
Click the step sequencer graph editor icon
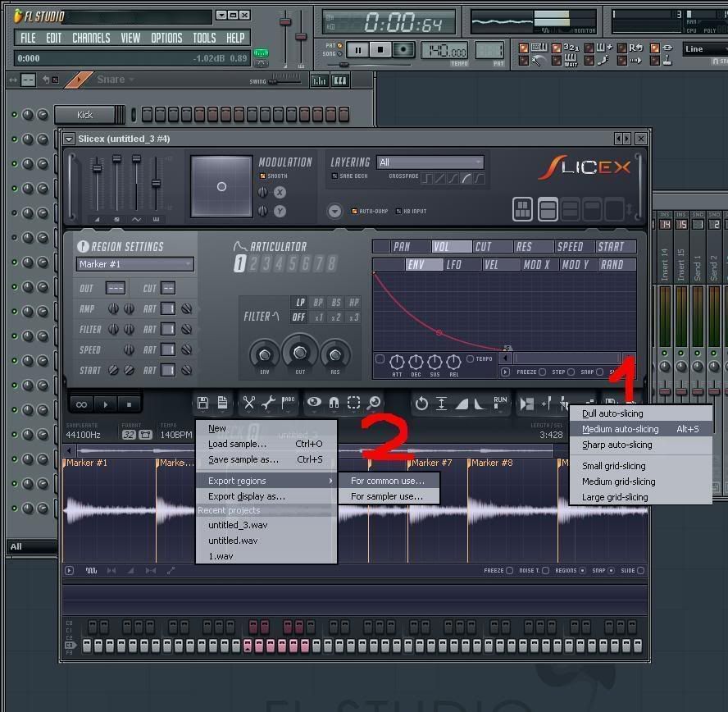[x=320, y=81]
